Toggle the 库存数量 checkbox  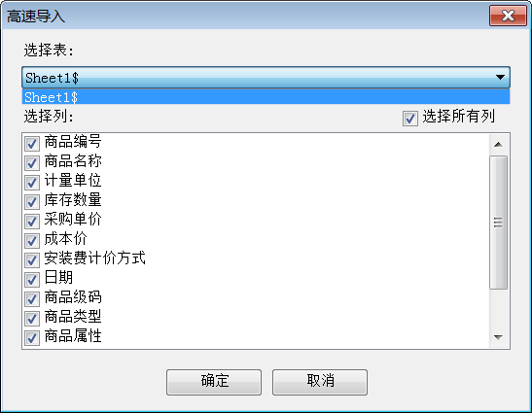pos(32,202)
